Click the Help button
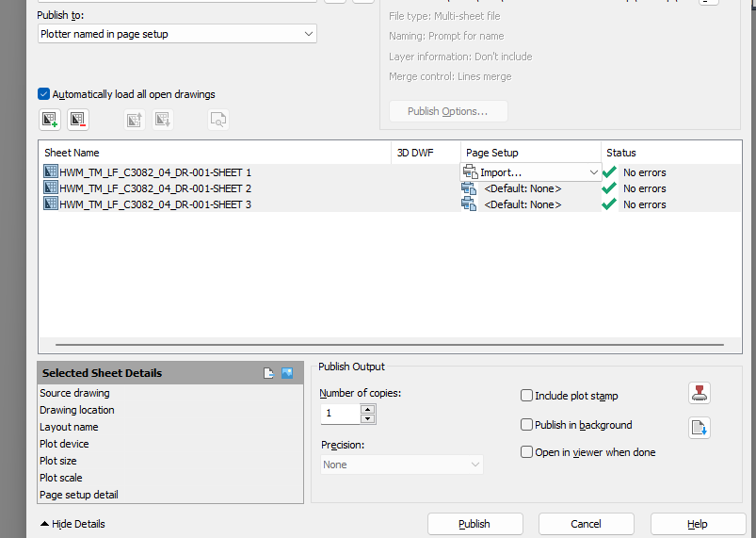Image resolution: width=756 pixels, height=538 pixels. tap(699, 524)
